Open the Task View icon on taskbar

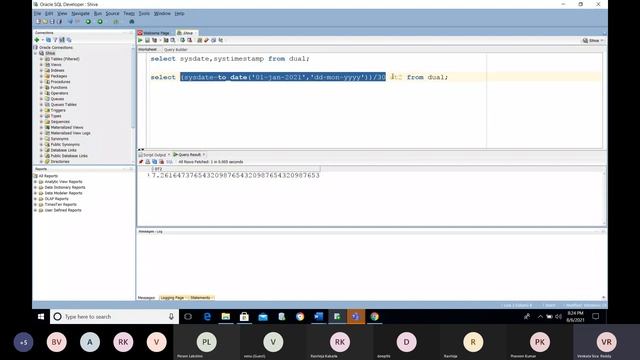(188, 316)
